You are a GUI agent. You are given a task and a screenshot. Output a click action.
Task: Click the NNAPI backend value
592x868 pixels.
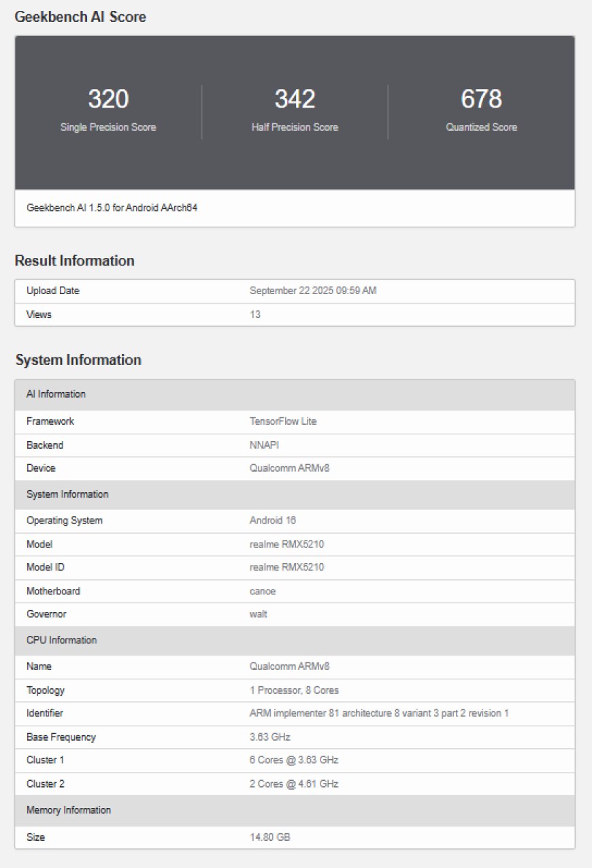265,445
